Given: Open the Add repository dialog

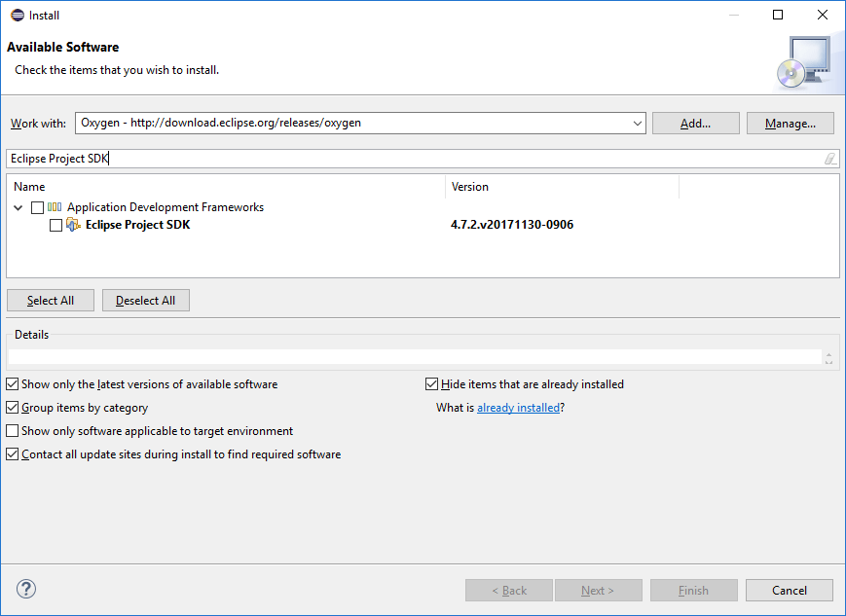Looking at the screenshot, I should pyautogui.click(x=695, y=123).
